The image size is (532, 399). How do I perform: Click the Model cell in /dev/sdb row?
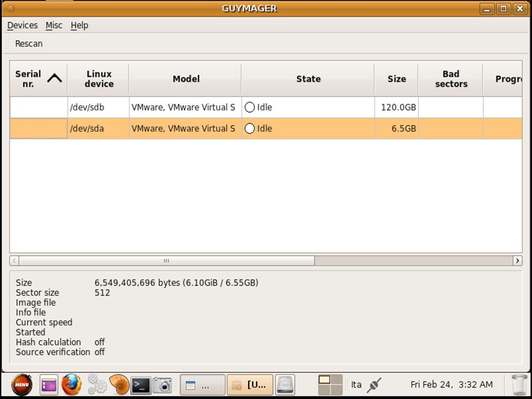(185, 107)
